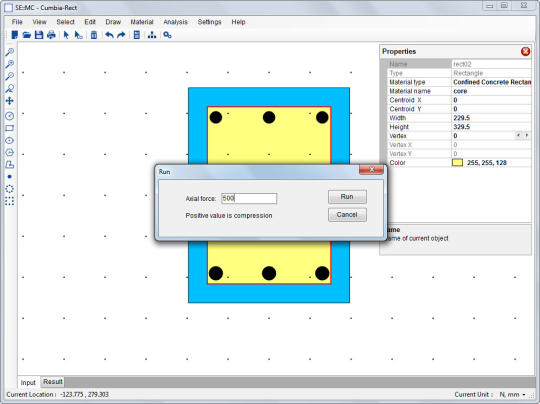The height and width of the screenshot is (404, 540).
Task: Open the Analysis menu
Action: coord(175,22)
